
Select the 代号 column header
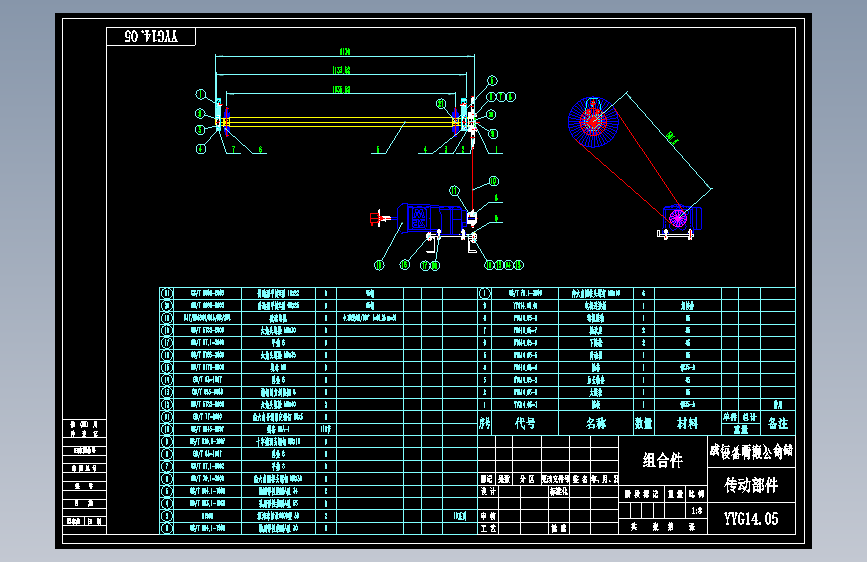coord(525,423)
